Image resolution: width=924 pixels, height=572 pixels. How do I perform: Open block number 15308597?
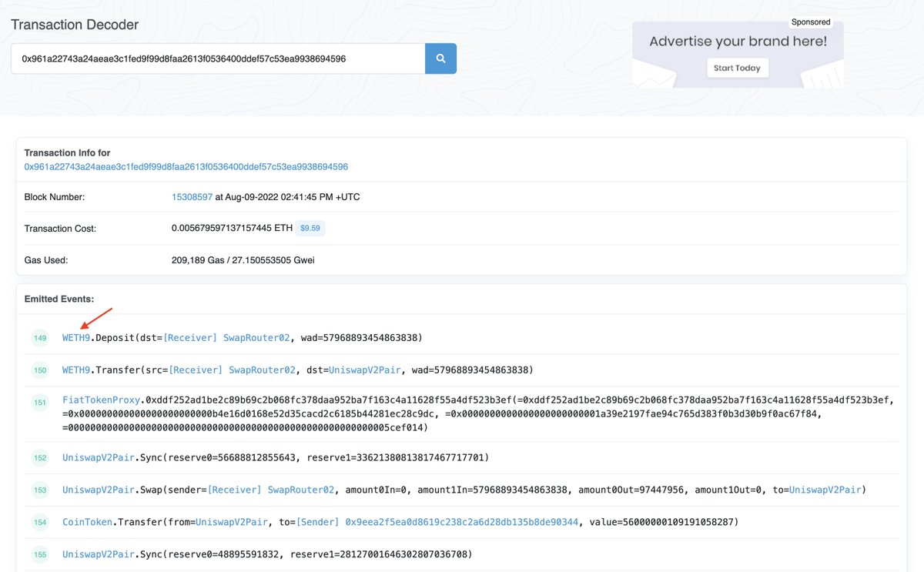(x=192, y=196)
